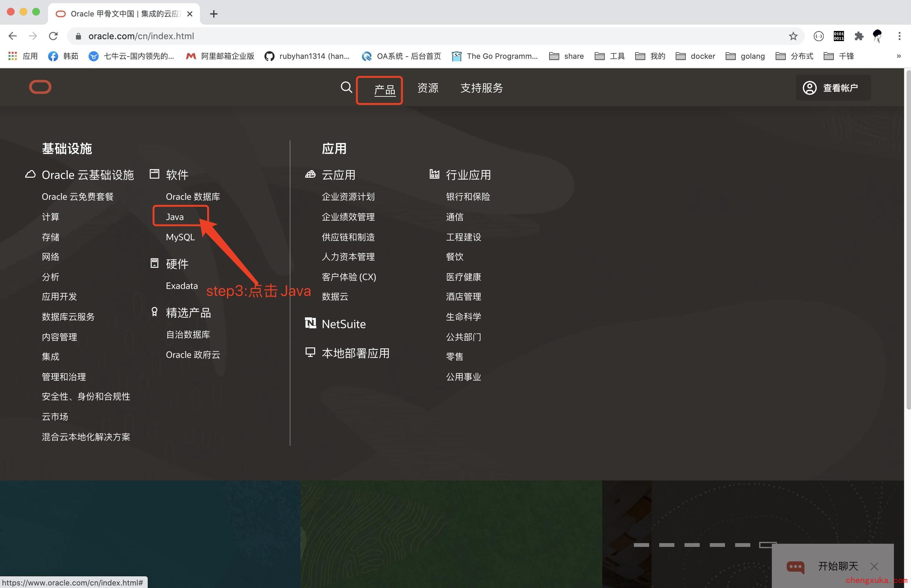Open the 我的 bookmarks folder
The height and width of the screenshot is (588, 911).
[x=650, y=56]
